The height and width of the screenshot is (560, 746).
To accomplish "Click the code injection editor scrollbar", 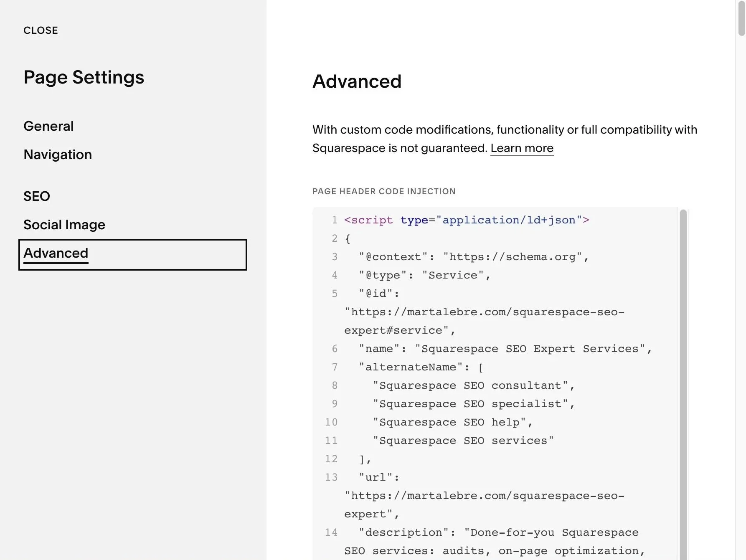I will pyautogui.click(x=683, y=376).
